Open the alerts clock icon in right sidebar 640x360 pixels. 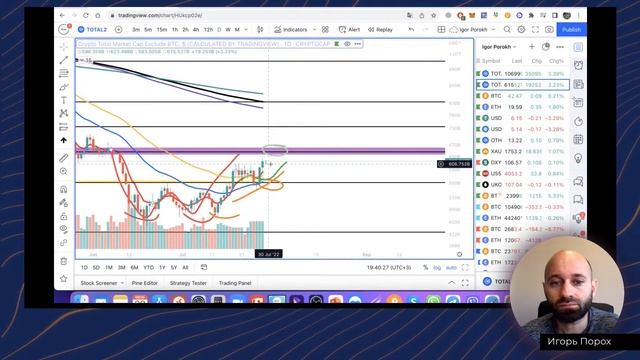coord(578,65)
